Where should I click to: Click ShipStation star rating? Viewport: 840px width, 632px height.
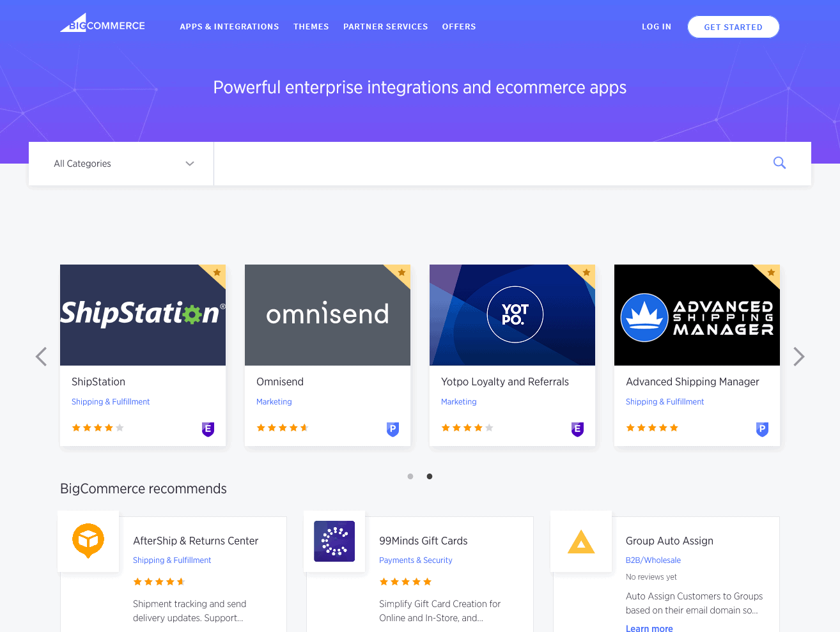(98, 428)
